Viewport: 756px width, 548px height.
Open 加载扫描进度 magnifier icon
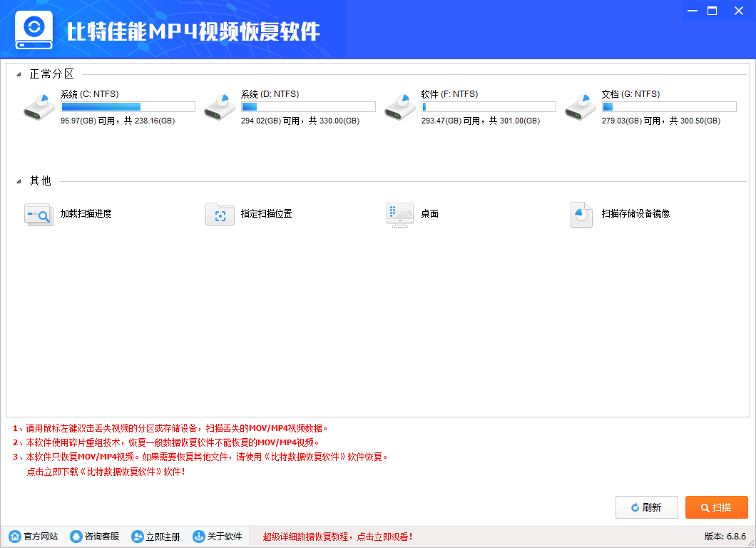coord(39,214)
